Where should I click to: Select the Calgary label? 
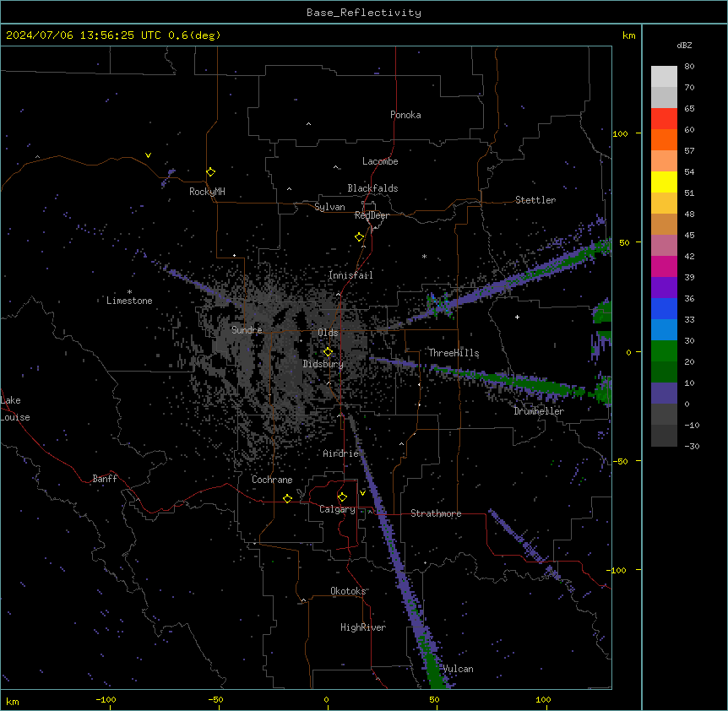pos(337,509)
